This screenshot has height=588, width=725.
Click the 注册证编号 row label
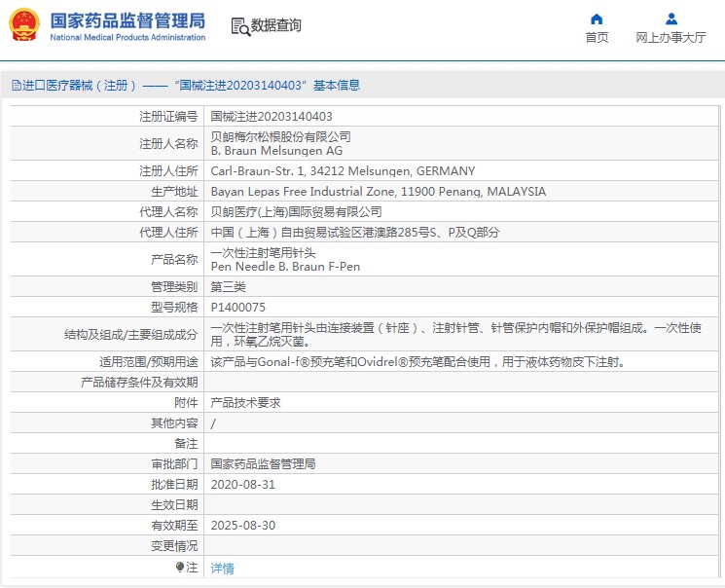click(168, 117)
